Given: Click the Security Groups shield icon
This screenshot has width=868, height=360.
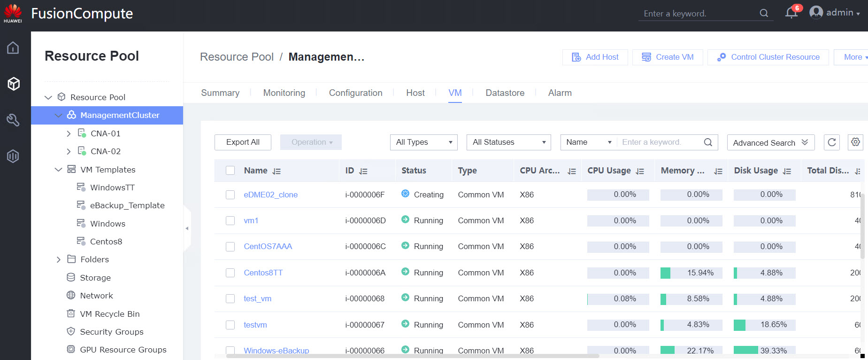Looking at the screenshot, I should pos(71,331).
